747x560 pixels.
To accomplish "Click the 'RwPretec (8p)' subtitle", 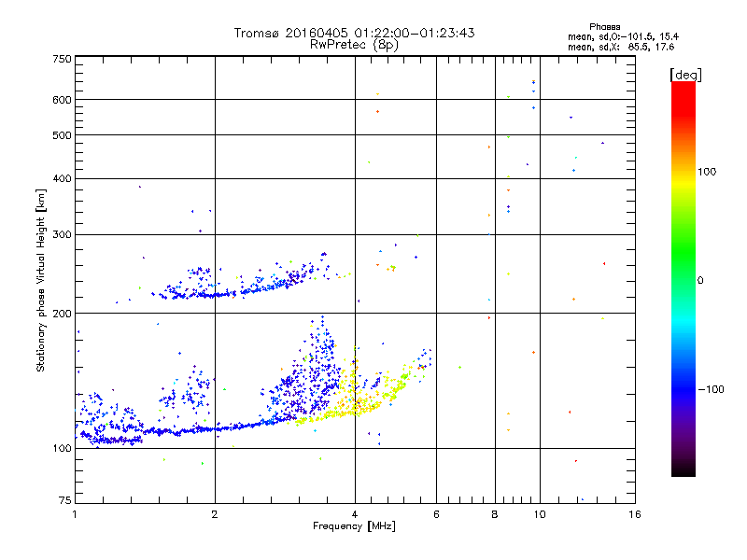I will [x=354, y=45].
